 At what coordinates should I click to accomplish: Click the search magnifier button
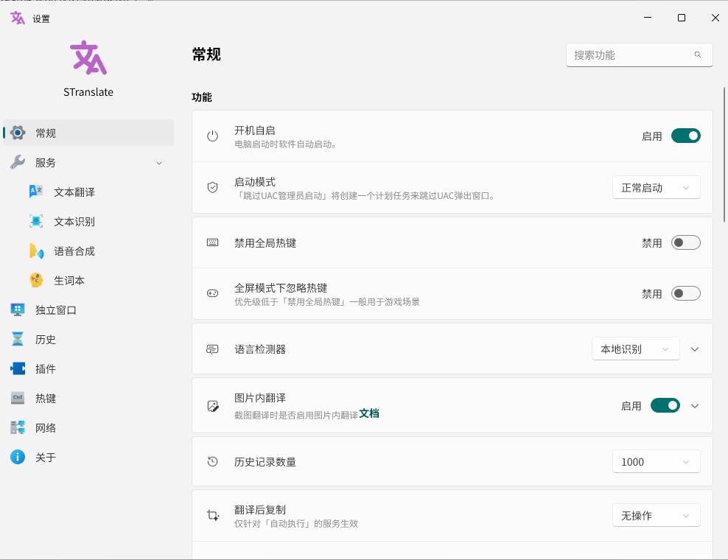point(697,55)
